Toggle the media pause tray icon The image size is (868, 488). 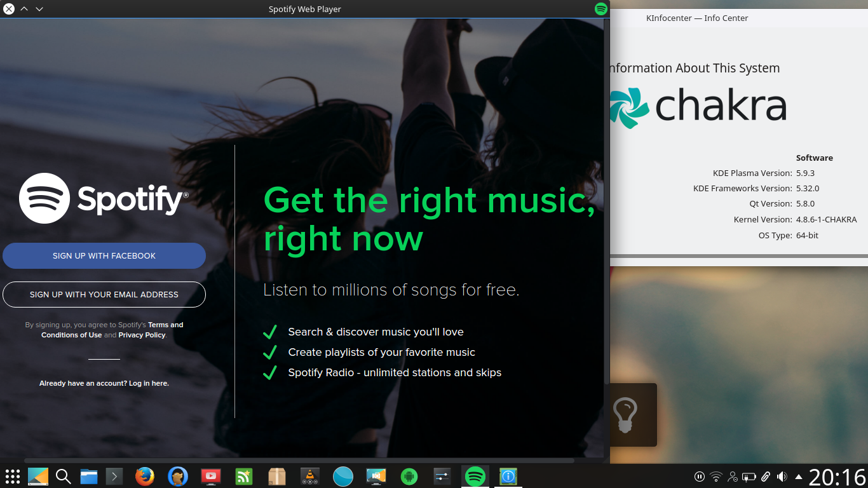click(700, 477)
